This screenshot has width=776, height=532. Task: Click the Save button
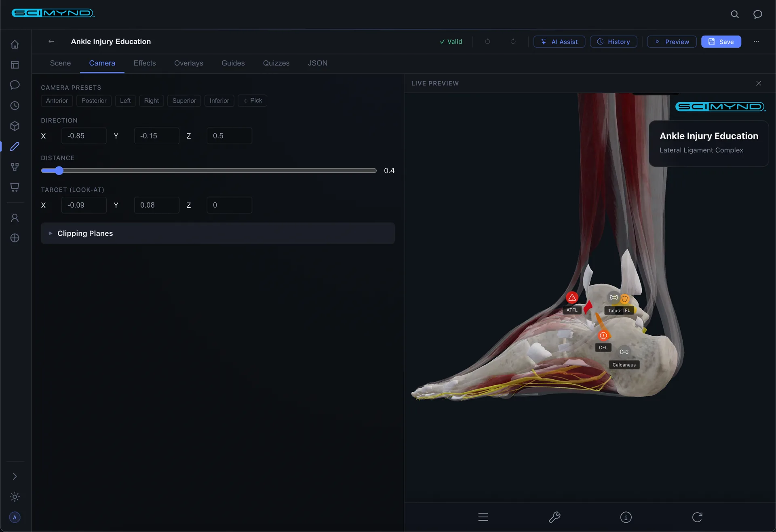pos(721,42)
